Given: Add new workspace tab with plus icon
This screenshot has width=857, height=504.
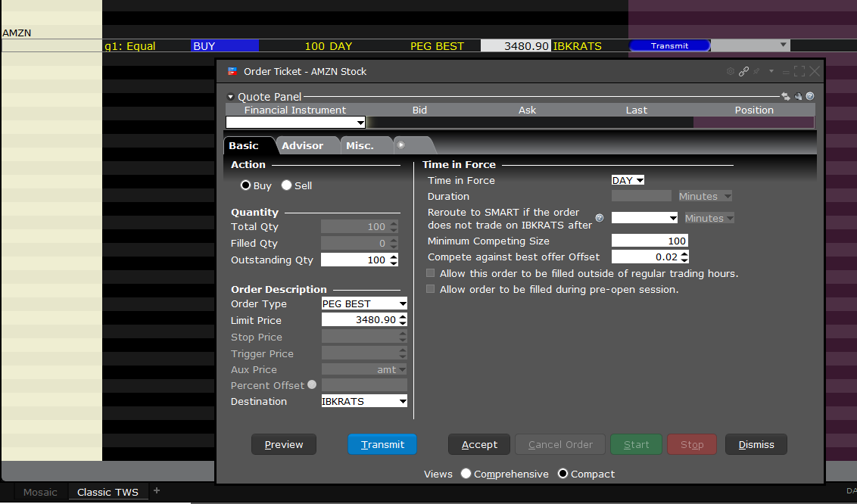Looking at the screenshot, I should [x=156, y=490].
